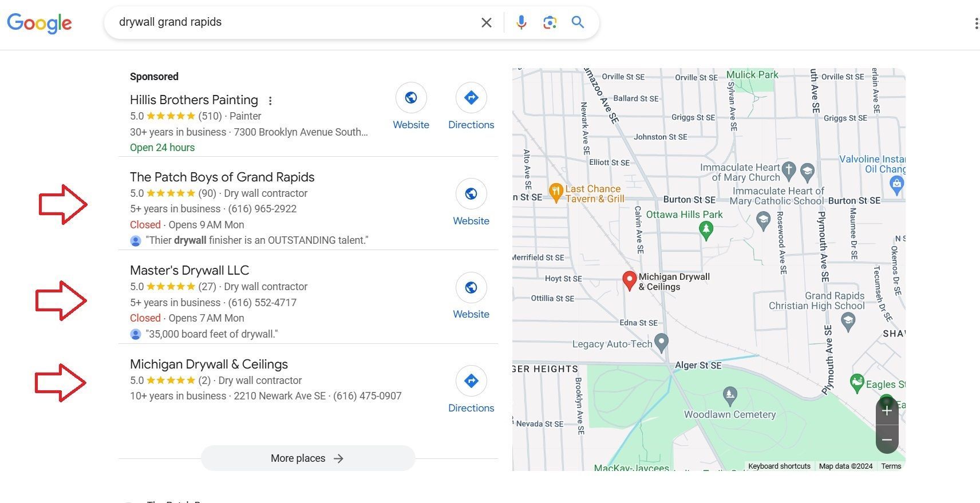Select Eagles St map marker
980x503 pixels.
[856, 383]
